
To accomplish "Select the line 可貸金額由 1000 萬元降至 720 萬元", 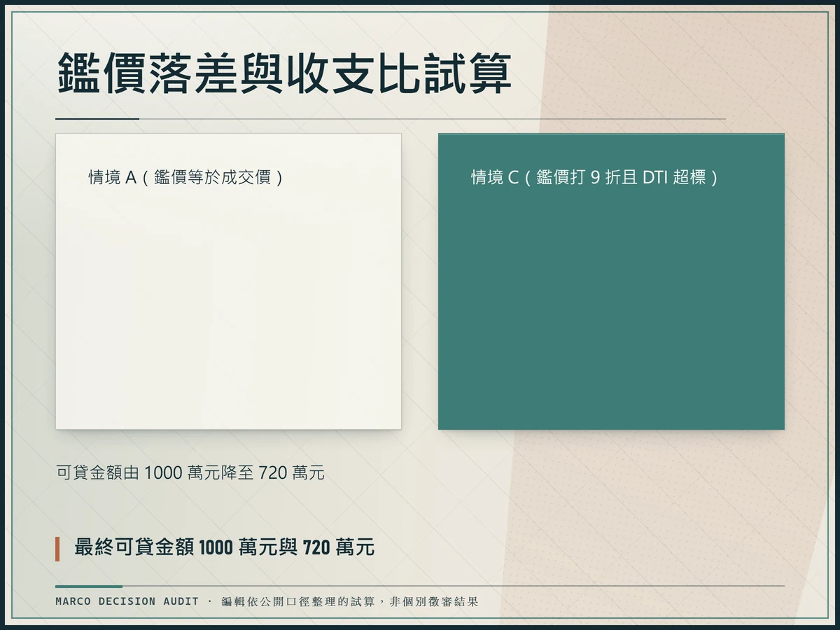I will point(190,473).
